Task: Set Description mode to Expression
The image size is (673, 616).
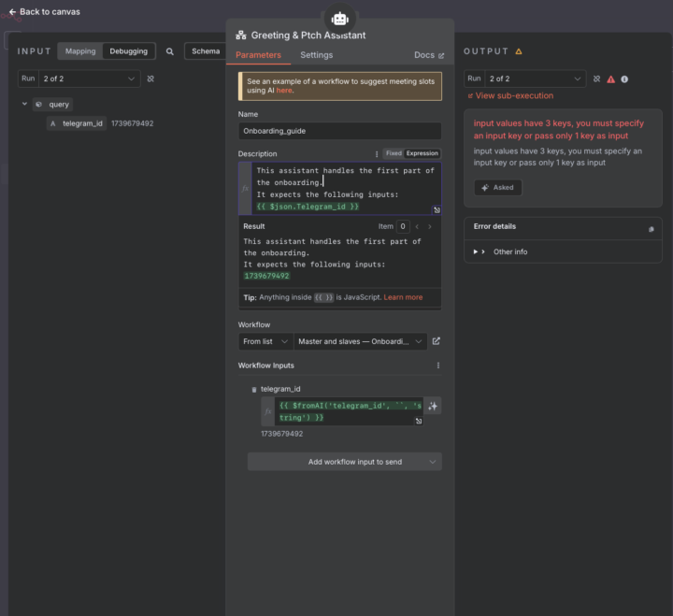Action: (422, 153)
